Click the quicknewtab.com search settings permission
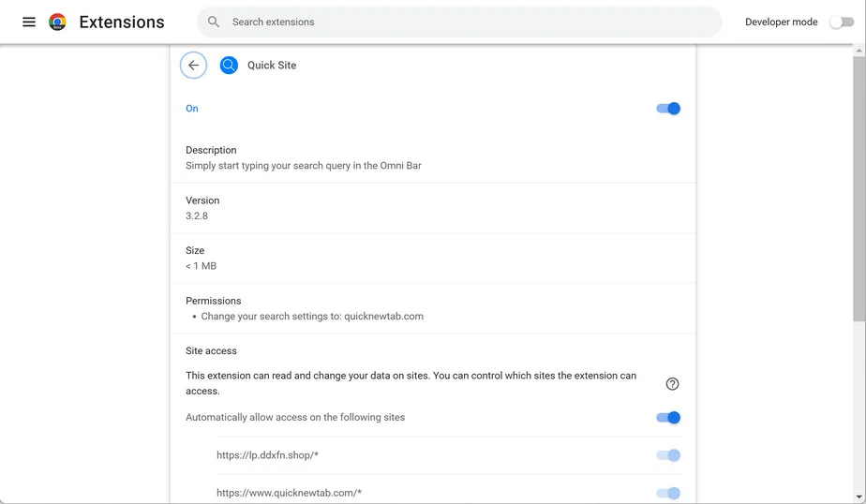This screenshot has width=866, height=504. coord(312,317)
